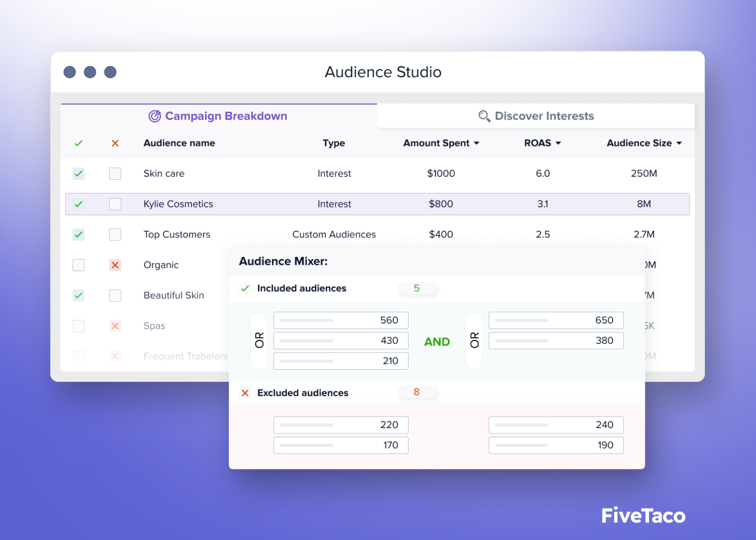756x540 pixels.
Task: Click the $1000 amount spent cell
Action: [441, 173]
